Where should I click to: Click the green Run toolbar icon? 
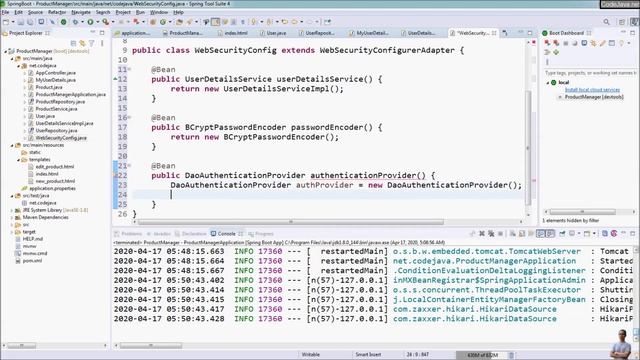pyautogui.click(x=90, y=22)
